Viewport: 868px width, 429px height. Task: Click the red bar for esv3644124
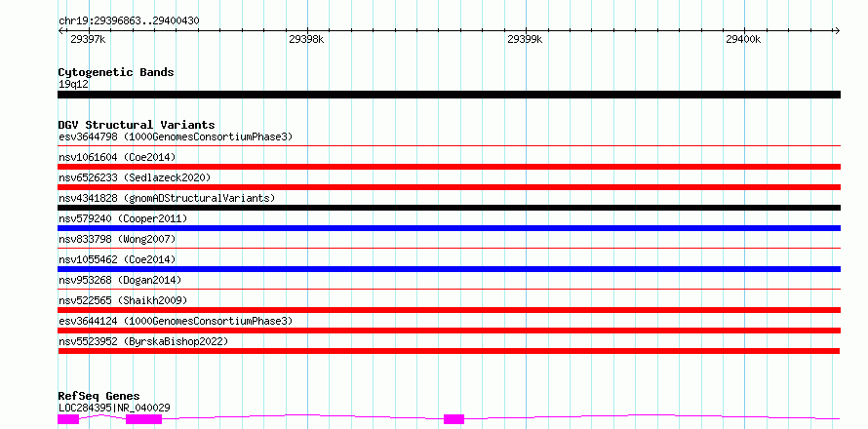click(449, 331)
